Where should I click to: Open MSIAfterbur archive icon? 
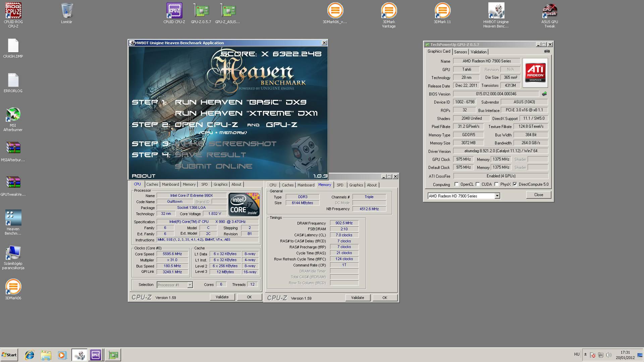tap(13, 152)
